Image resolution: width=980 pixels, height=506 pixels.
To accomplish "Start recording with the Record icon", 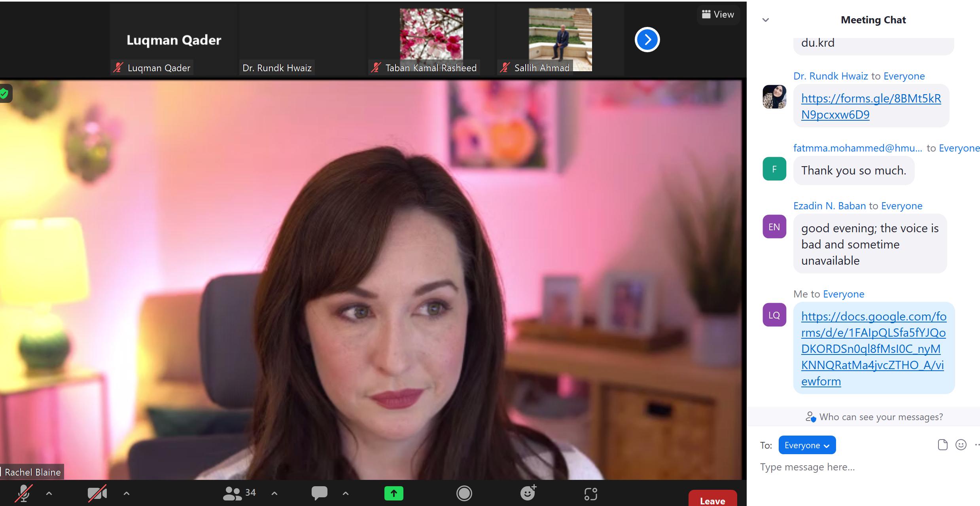I will point(464,493).
